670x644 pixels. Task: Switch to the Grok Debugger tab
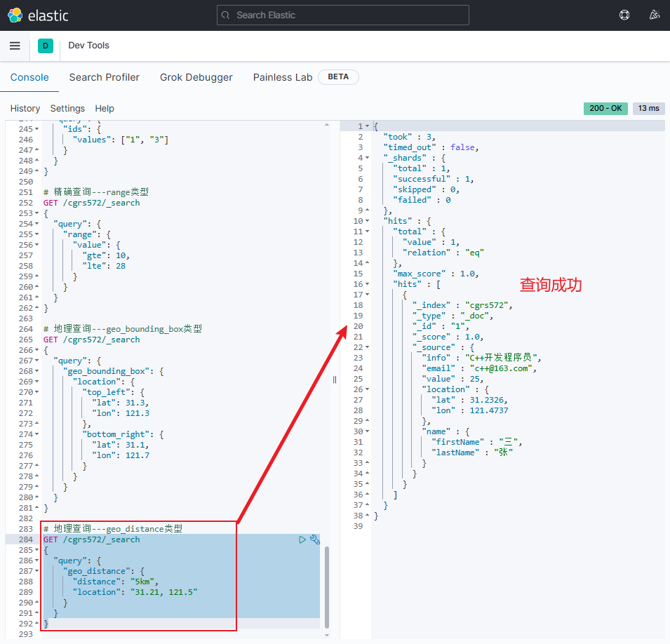pos(196,77)
